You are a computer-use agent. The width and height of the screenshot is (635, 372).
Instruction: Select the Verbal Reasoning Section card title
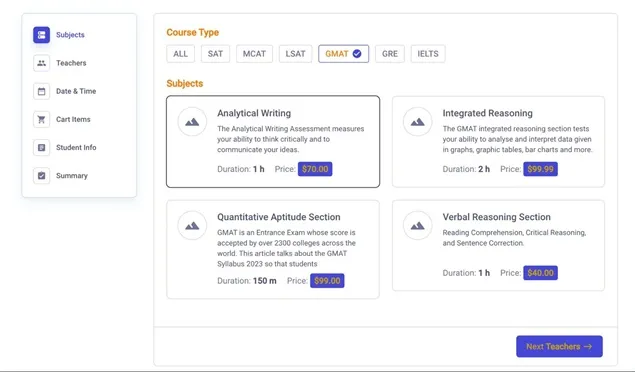[x=496, y=217]
